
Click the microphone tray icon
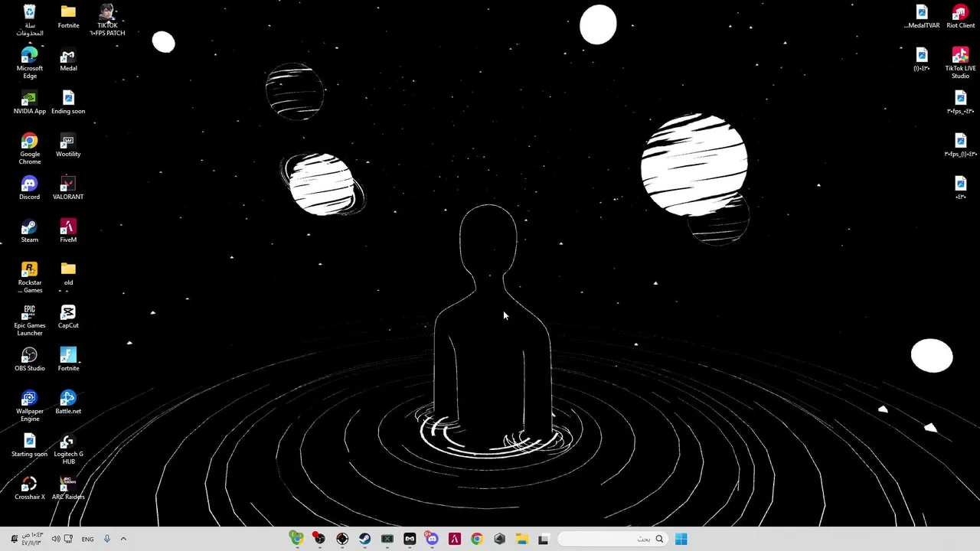pos(106,539)
